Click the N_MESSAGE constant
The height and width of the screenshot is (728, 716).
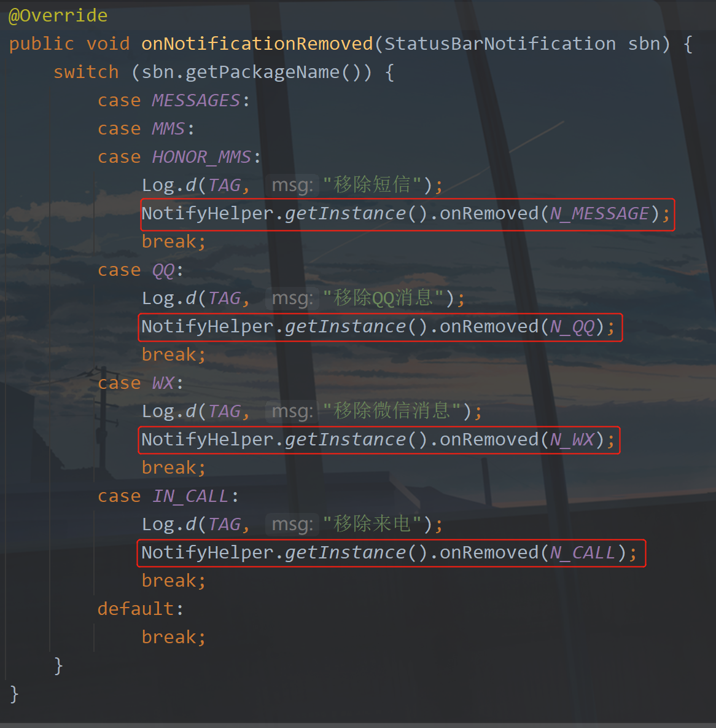point(599,214)
